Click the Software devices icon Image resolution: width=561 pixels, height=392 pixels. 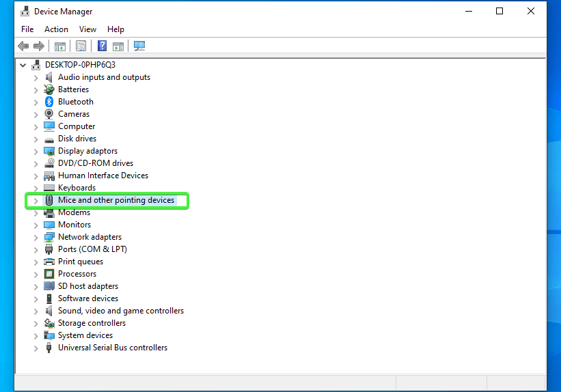pos(49,298)
